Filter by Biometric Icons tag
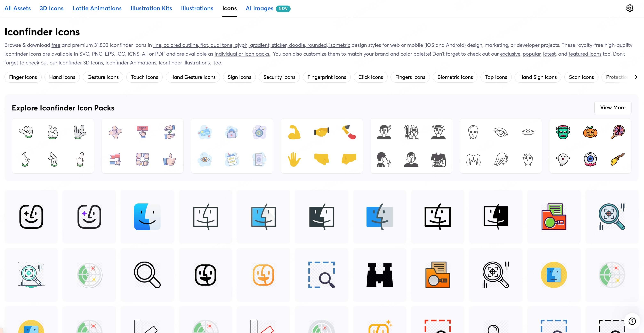Screen dimensions: 644x333 pyautogui.click(x=455, y=77)
